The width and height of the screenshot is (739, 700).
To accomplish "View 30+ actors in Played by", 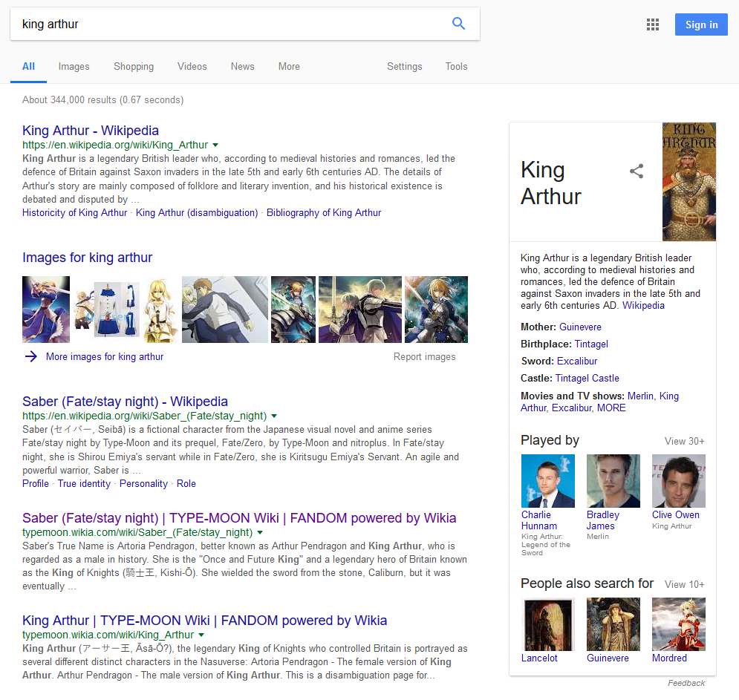I will (684, 442).
